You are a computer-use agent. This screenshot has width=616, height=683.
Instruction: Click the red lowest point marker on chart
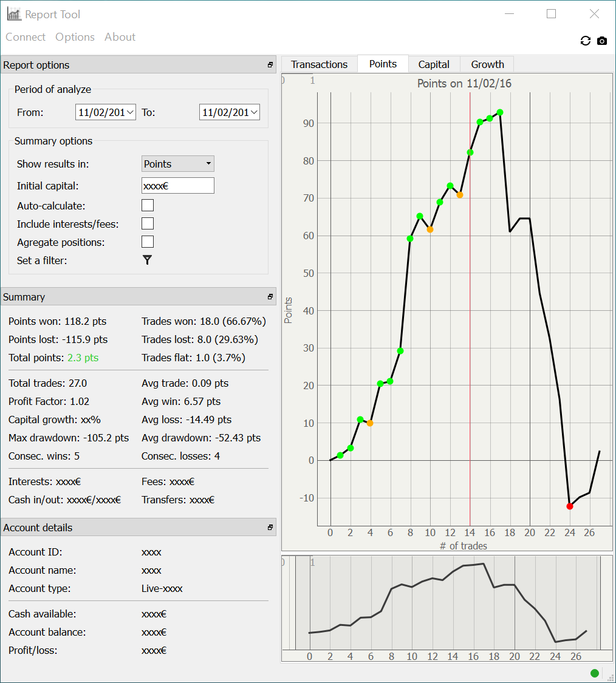click(569, 506)
